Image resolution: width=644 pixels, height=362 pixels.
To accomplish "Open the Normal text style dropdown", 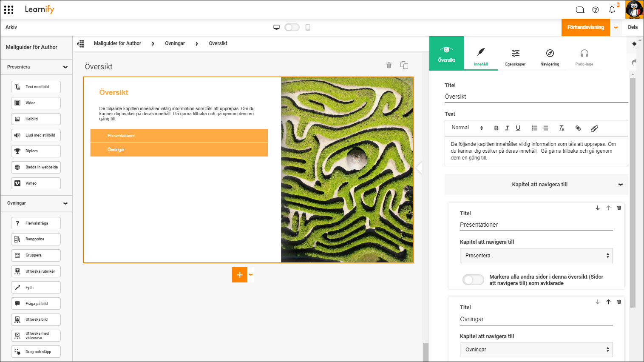I will click(x=467, y=128).
